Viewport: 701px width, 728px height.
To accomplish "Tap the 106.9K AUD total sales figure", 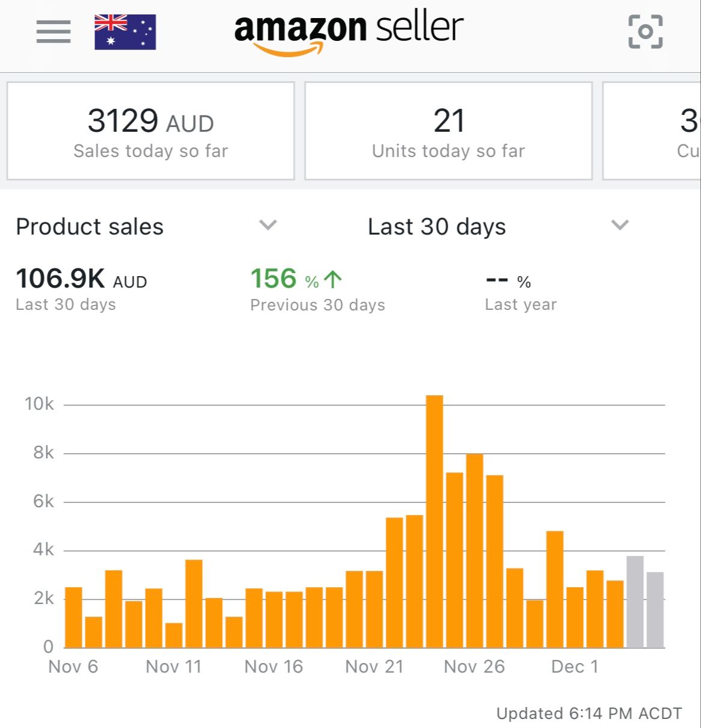I will (x=81, y=279).
